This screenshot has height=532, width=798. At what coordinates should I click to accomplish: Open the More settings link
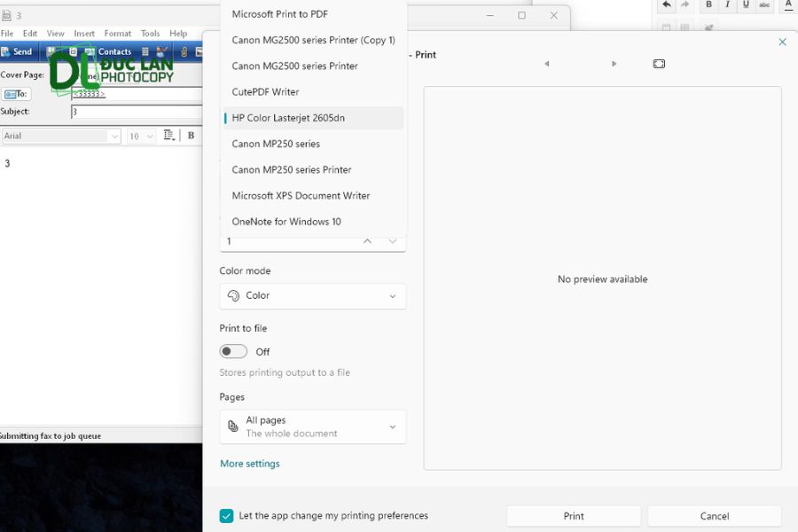point(250,463)
